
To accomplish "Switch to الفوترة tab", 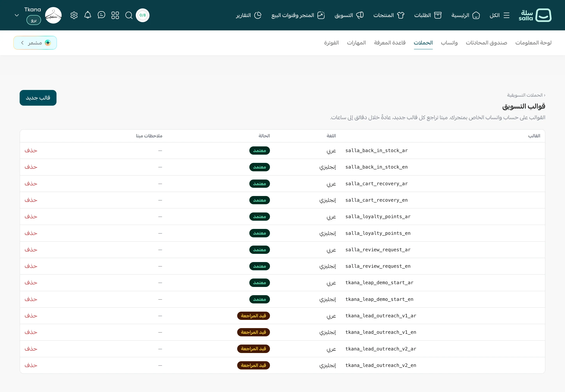I will coord(331,43).
